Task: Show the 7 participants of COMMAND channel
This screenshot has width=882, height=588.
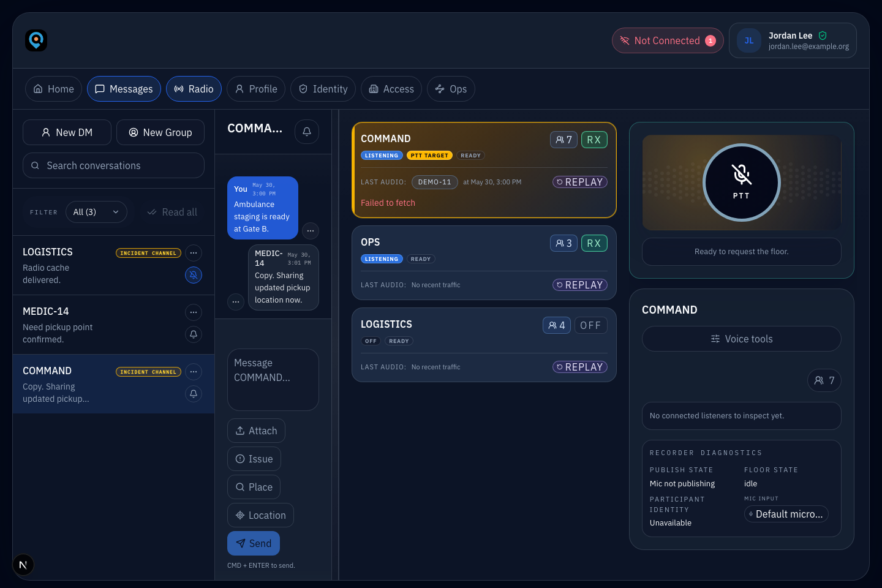Action: click(x=563, y=140)
